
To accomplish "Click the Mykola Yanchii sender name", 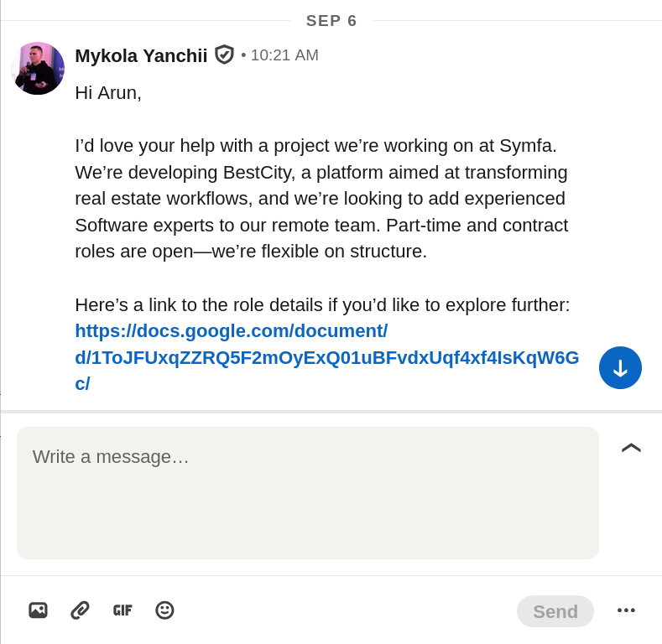I will pyautogui.click(x=141, y=55).
